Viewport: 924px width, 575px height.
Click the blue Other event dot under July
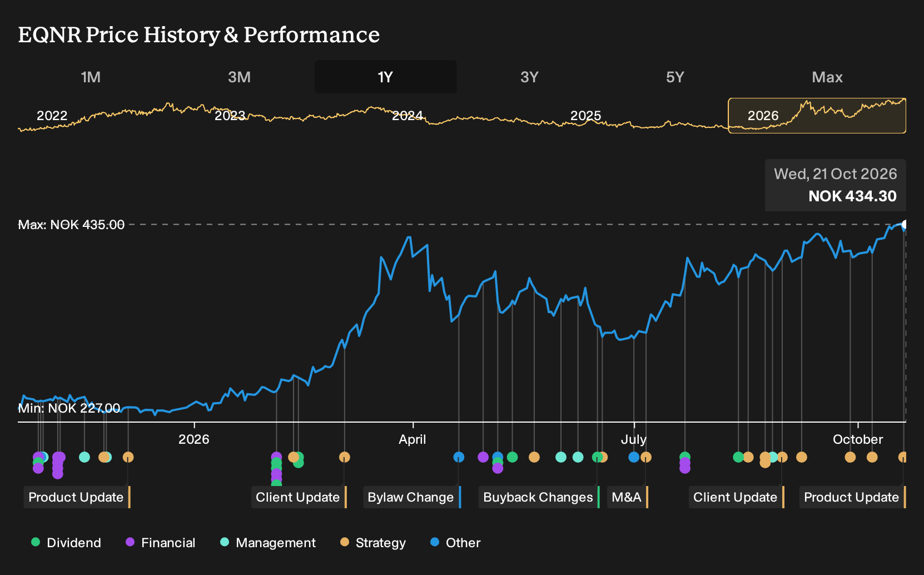click(634, 457)
